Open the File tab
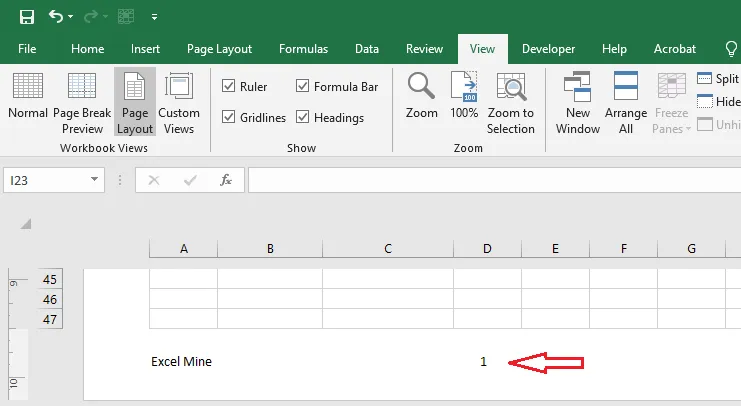741x406 pixels. click(27, 49)
